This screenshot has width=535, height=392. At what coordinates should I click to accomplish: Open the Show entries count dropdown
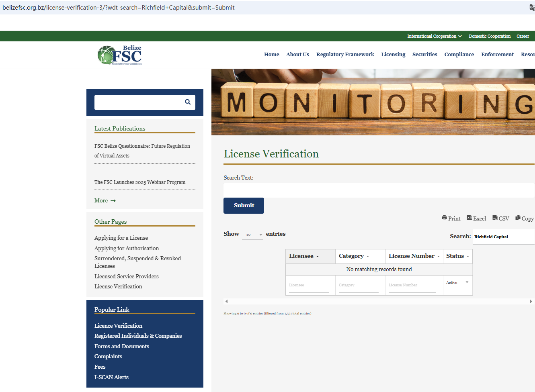[252, 235]
